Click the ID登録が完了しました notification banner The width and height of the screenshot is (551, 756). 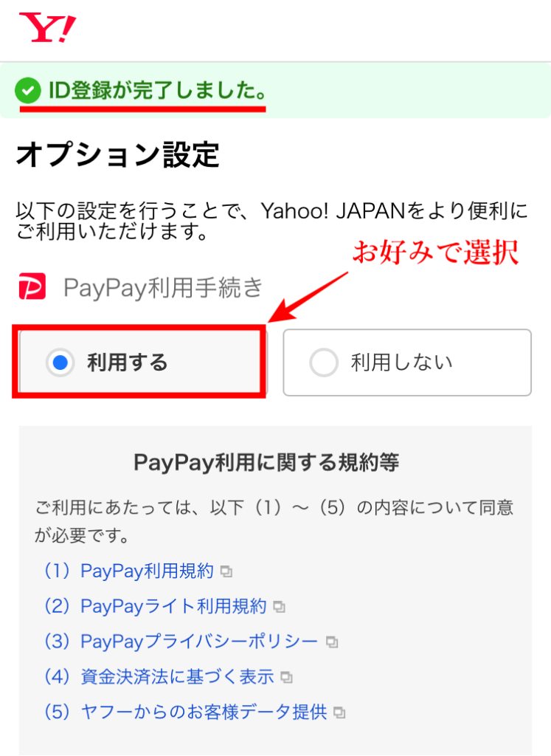tap(276, 91)
